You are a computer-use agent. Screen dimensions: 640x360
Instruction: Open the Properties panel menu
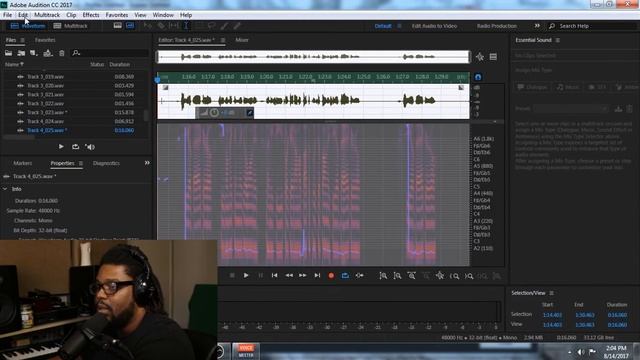click(81, 163)
